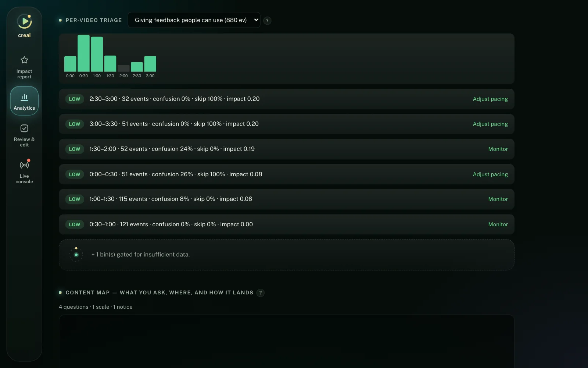Click text '1:30–2:00 · 52 events'
588x368 pixels.
coord(118,149)
